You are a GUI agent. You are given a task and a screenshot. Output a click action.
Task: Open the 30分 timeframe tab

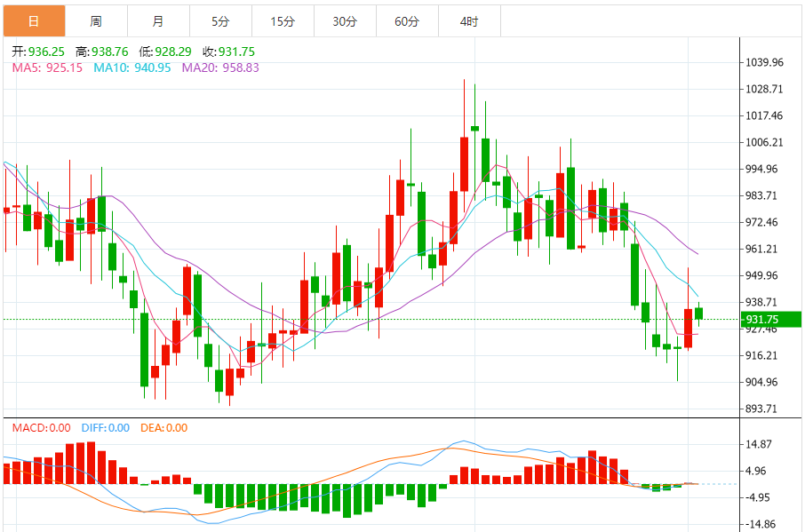point(345,21)
